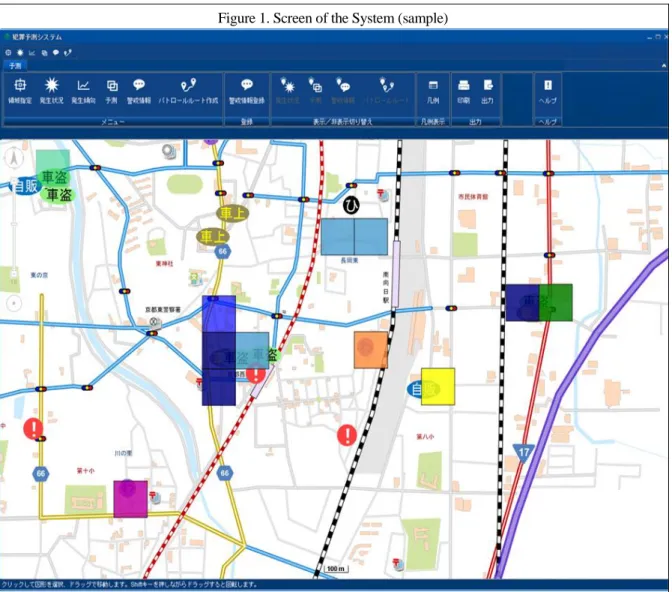Click quick access target-crosshair icon
The image size is (672, 592).
[8, 53]
